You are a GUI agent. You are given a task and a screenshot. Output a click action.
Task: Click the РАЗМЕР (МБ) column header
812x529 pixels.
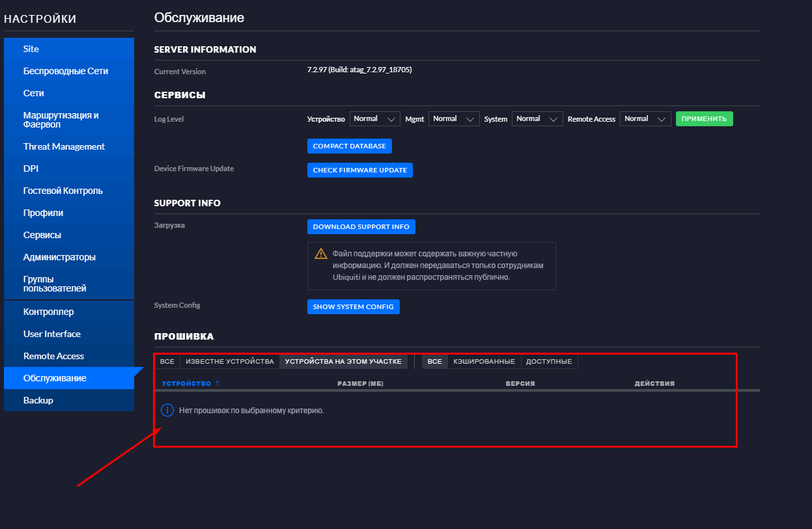click(x=360, y=383)
